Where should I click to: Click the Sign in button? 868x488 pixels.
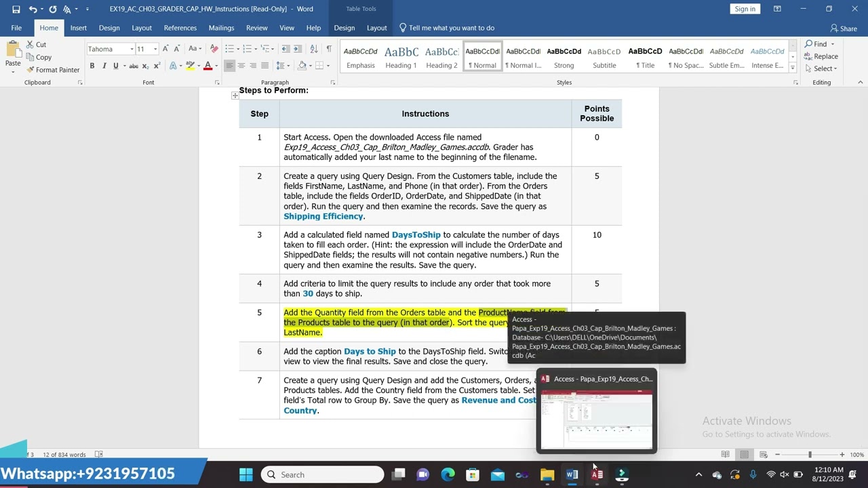point(745,9)
